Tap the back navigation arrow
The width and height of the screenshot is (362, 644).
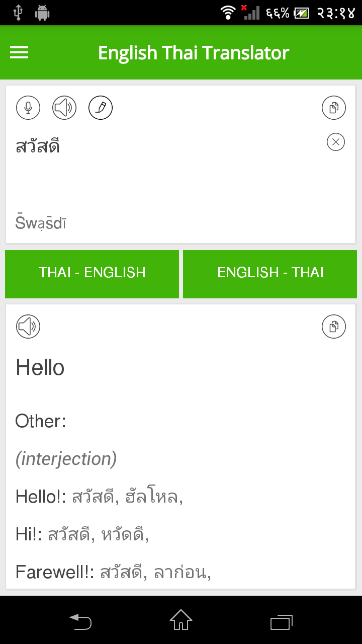(80, 622)
